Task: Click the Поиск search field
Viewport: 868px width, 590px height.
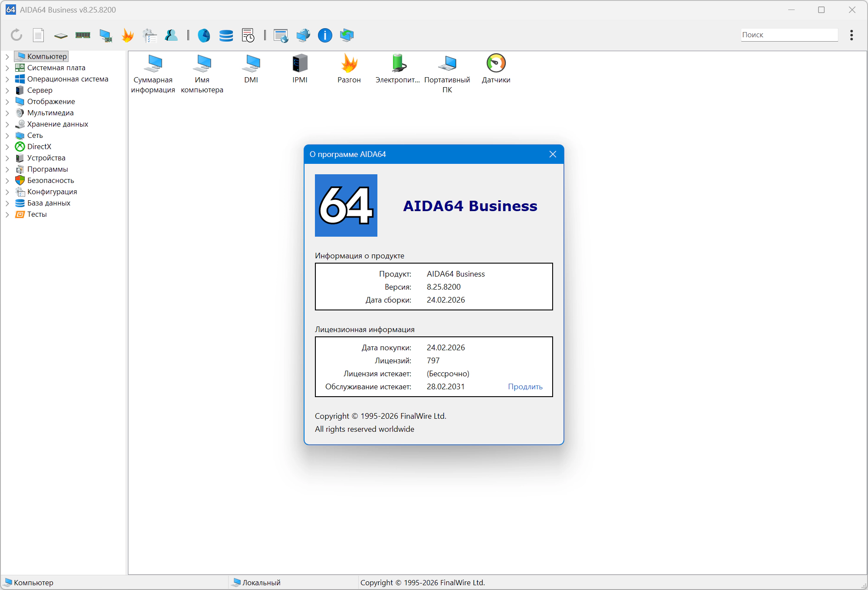Action: pyautogui.click(x=789, y=35)
